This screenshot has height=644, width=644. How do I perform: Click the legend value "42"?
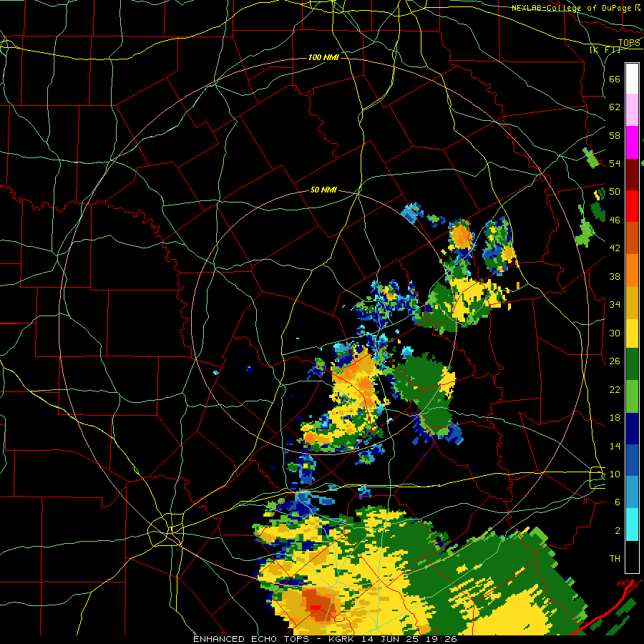pyautogui.click(x=615, y=248)
